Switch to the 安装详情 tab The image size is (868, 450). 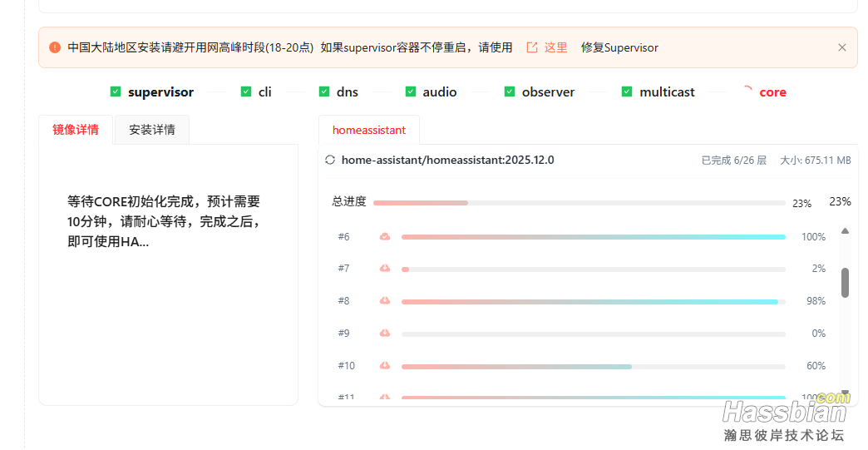152,130
